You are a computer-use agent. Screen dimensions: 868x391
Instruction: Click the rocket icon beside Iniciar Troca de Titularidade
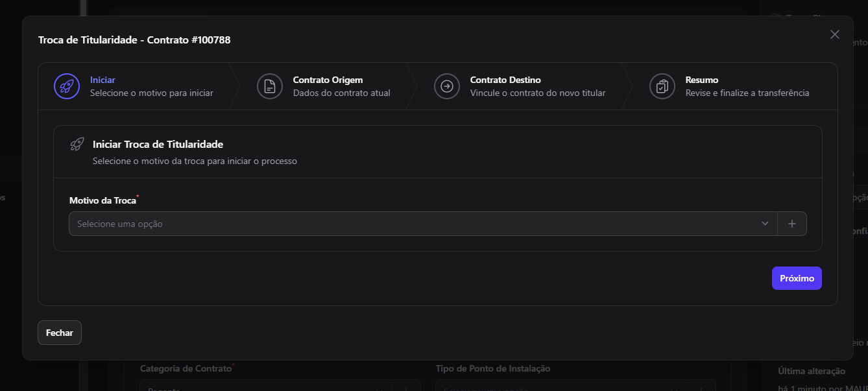(77, 144)
